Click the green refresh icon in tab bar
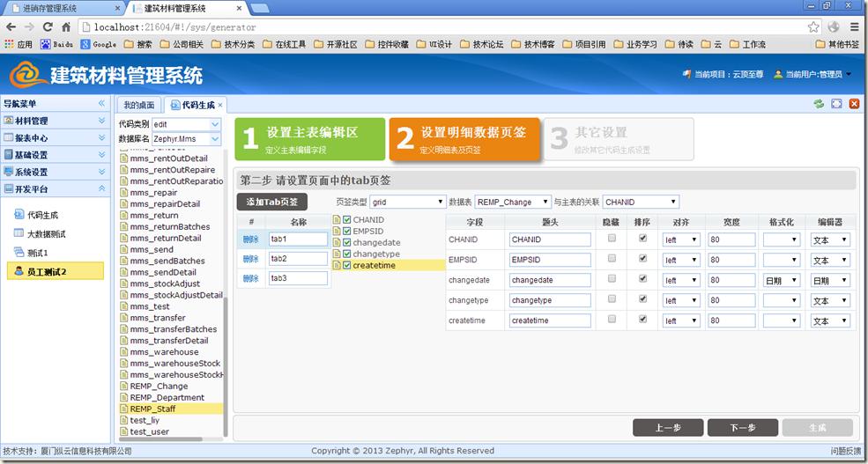Image resolution: width=868 pixels, height=464 pixels. [x=819, y=104]
